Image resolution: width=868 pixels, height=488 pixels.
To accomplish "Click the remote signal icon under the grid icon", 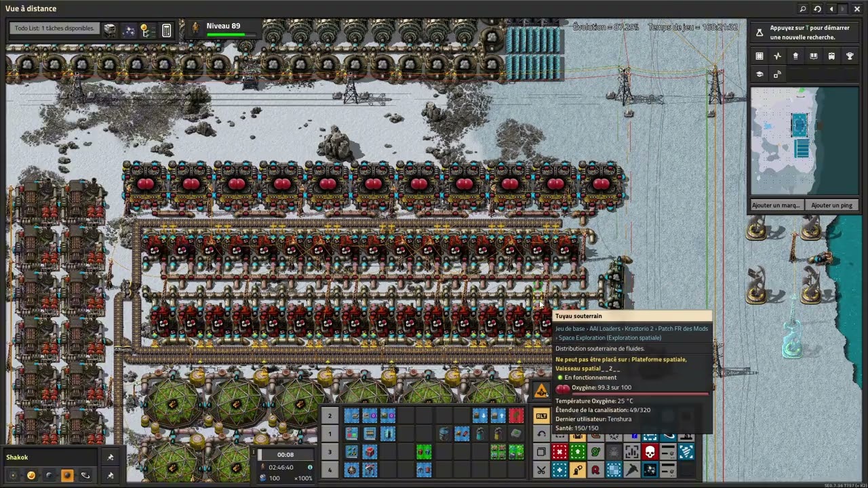I will tap(777, 74).
